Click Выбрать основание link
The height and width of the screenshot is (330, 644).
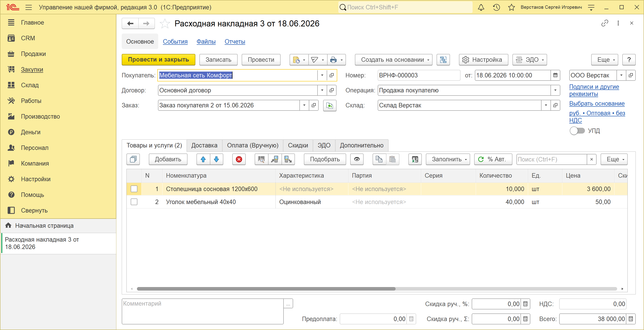point(597,104)
